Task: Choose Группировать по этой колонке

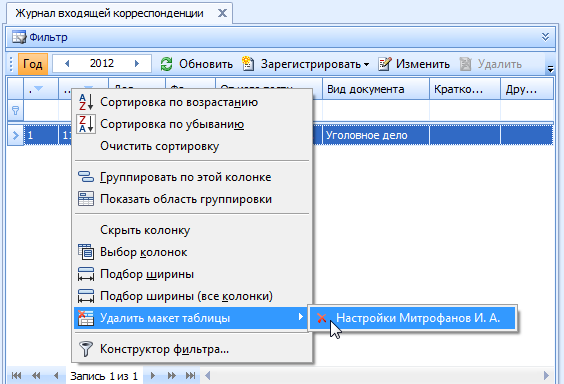Action: [192, 177]
